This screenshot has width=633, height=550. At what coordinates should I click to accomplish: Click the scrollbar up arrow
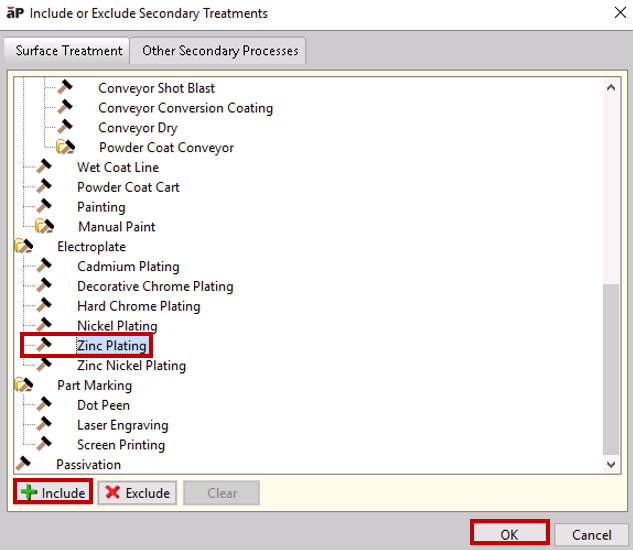pos(611,87)
